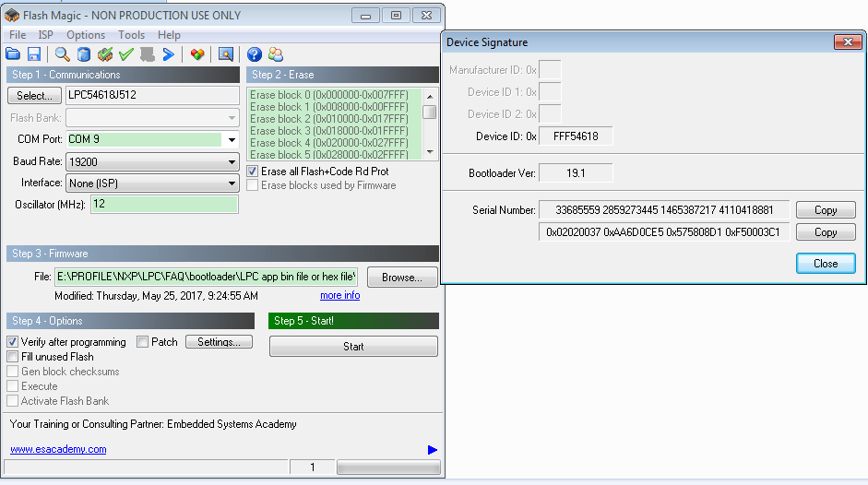Open the Flash Bank dropdown
This screenshot has width=868, height=485.
232,117
